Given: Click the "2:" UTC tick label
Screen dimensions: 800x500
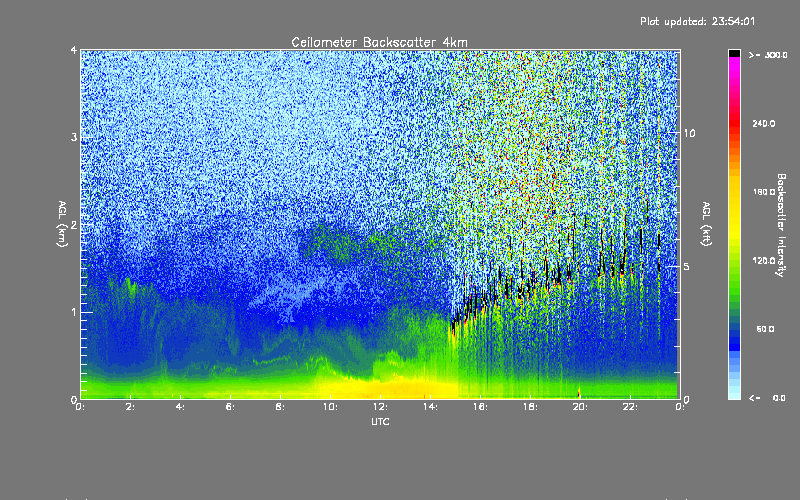Looking at the screenshot, I should point(130,407).
